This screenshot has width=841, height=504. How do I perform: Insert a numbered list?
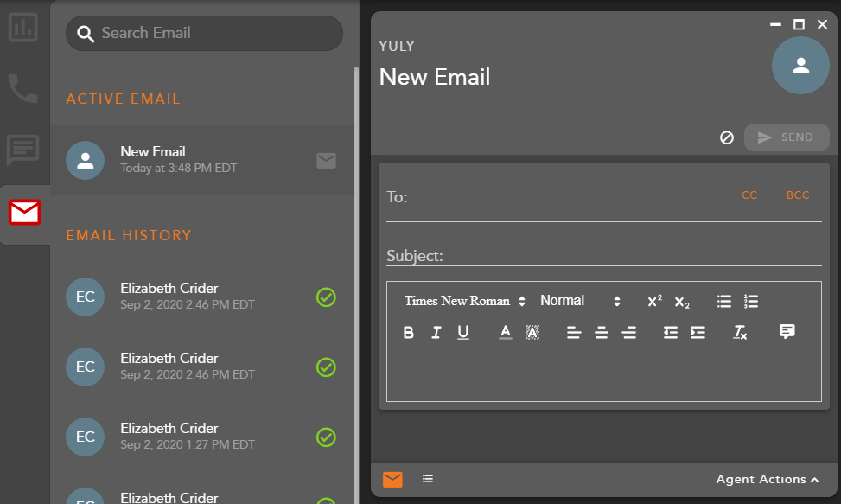click(751, 302)
